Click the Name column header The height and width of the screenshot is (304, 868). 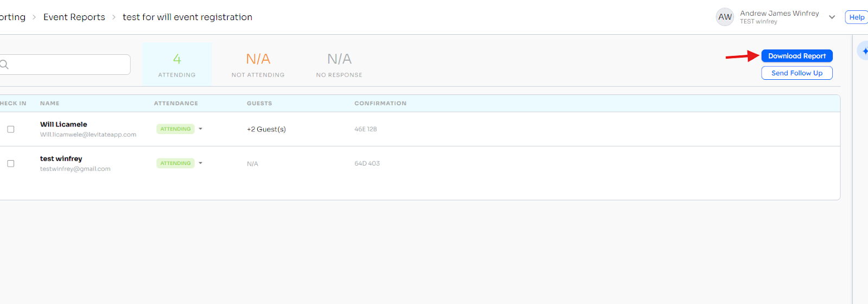[x=50, y=103]
